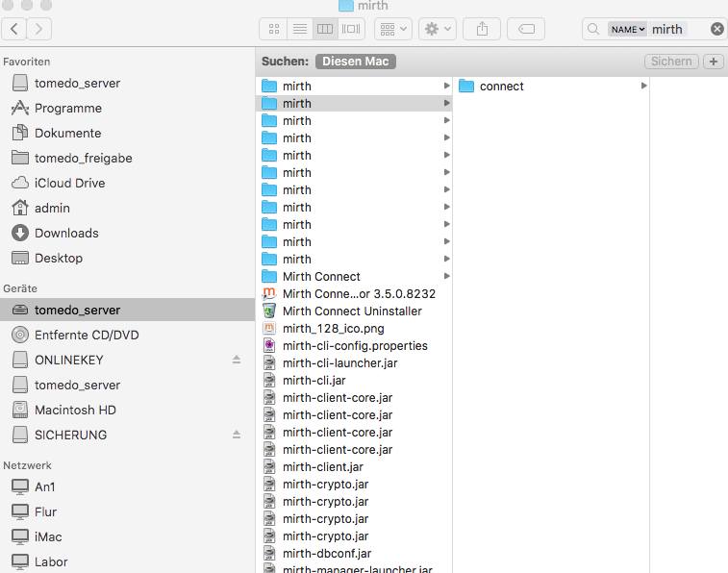Switch to list view

click(x=300, y=29)
